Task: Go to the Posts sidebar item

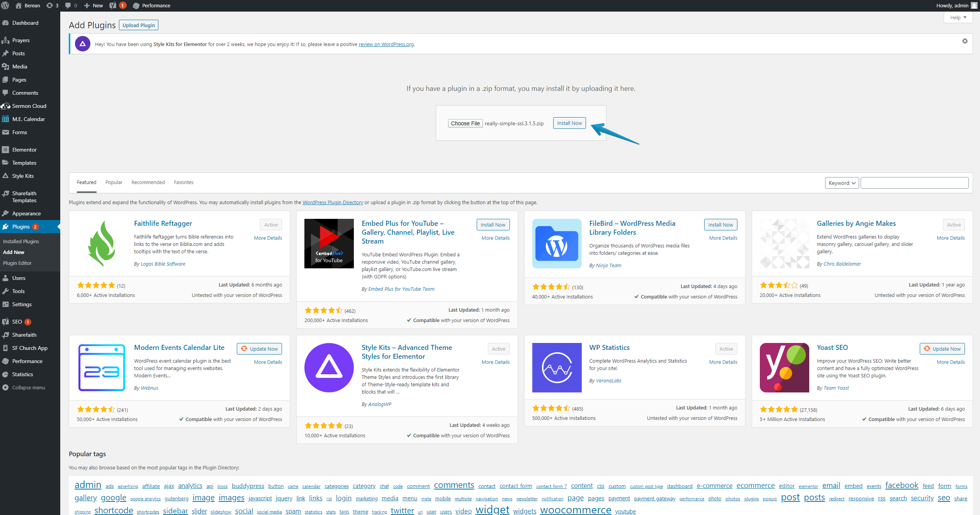Action: tap(18, 53)
